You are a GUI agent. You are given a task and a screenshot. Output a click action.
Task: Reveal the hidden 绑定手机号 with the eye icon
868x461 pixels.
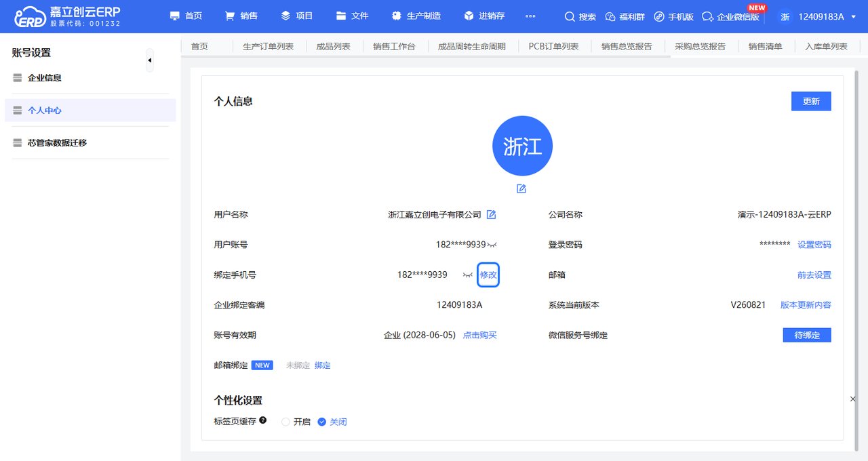[x=467, y=275]
